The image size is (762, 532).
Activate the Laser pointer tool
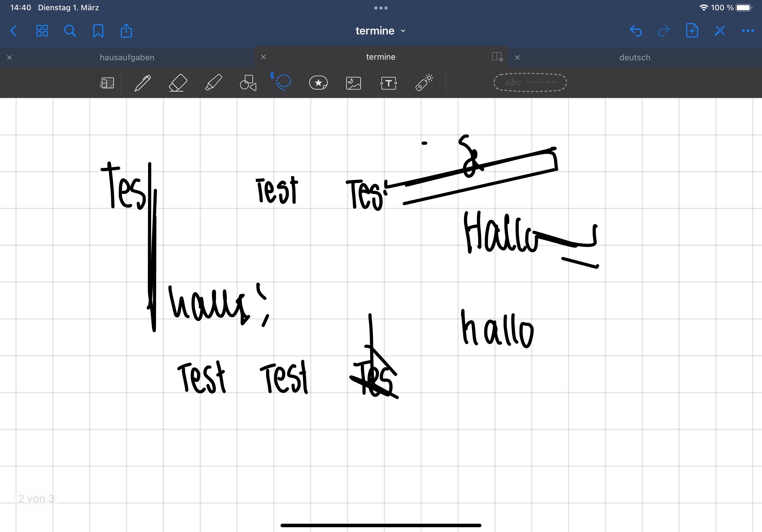point(424,83)
